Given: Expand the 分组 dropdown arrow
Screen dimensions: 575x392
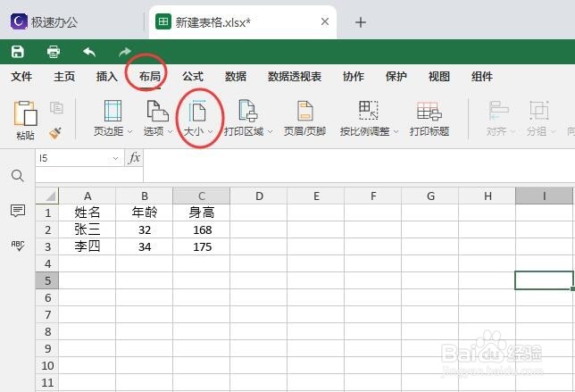Looking at the screenshot, I should pos(553,131).
